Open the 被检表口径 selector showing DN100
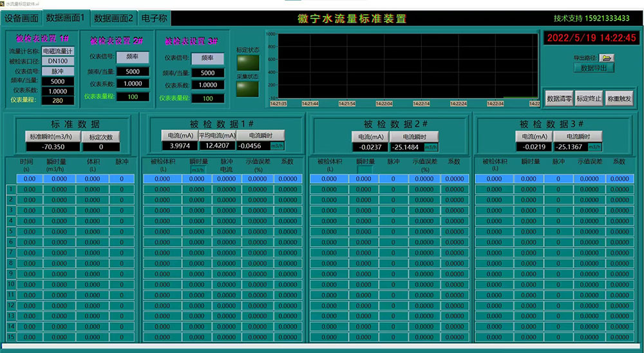Image resolution: width=644 pixels, height=353 pixels. point(58,61)
